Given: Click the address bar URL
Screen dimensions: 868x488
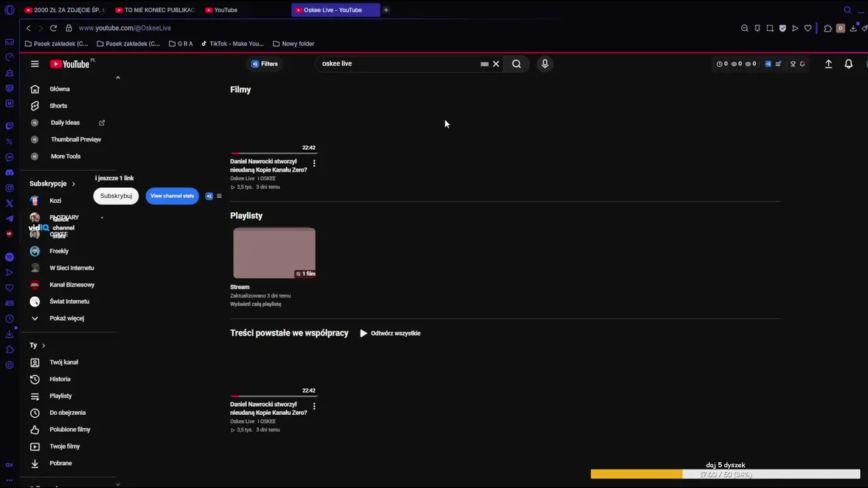Looking at the screenshot, I should 125,28.
